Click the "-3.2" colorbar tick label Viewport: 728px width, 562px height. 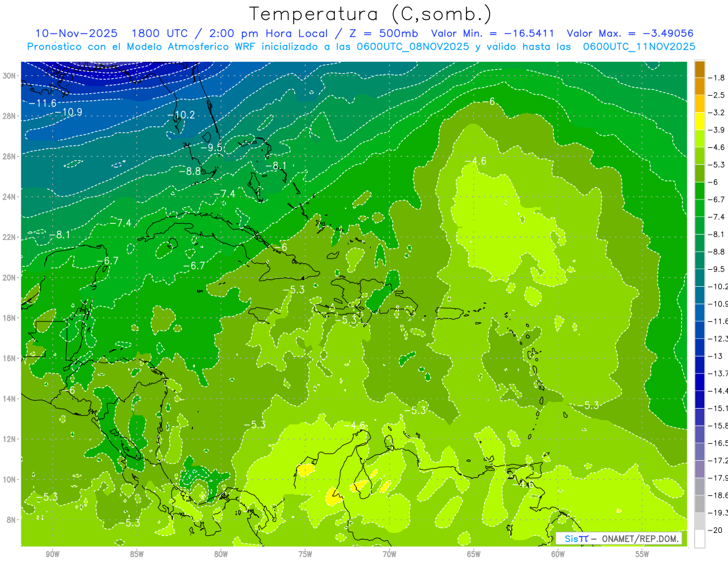716,113
